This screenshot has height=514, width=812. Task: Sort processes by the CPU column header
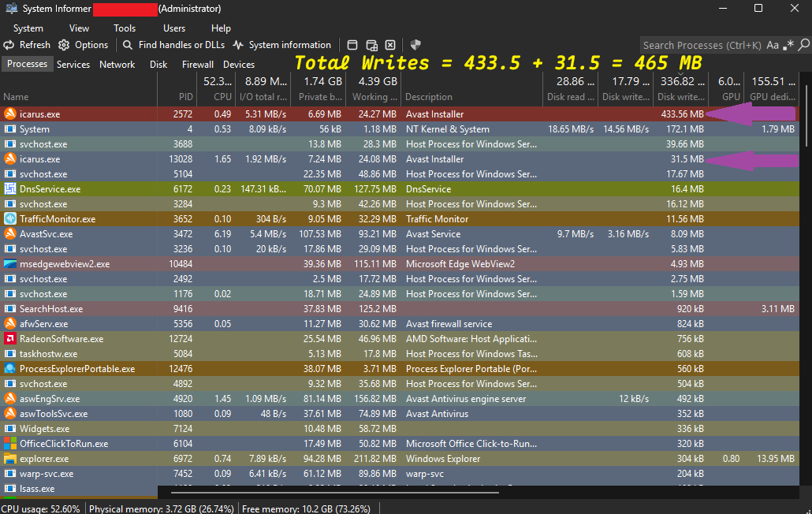pos(223,97)
